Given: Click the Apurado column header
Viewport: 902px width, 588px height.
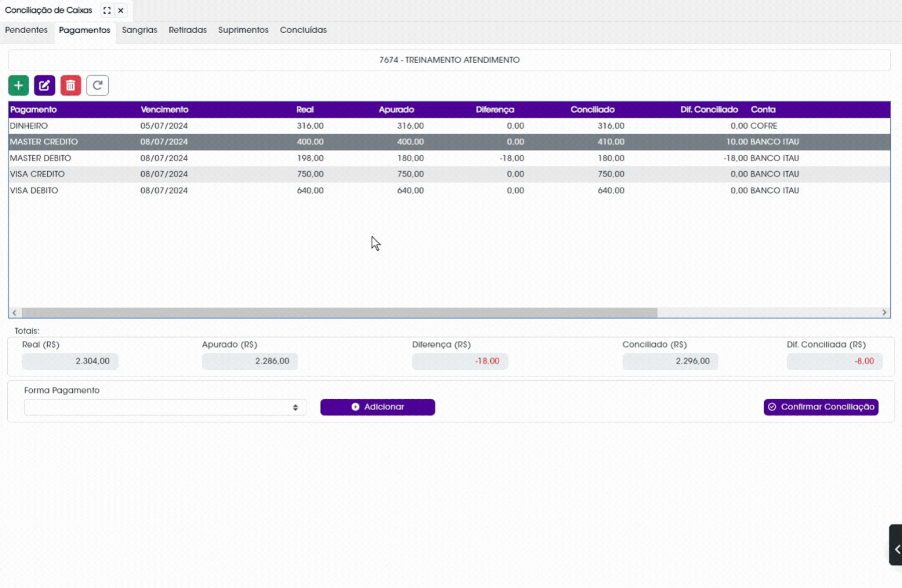Looking at the screenshot, I should point(396,110).
